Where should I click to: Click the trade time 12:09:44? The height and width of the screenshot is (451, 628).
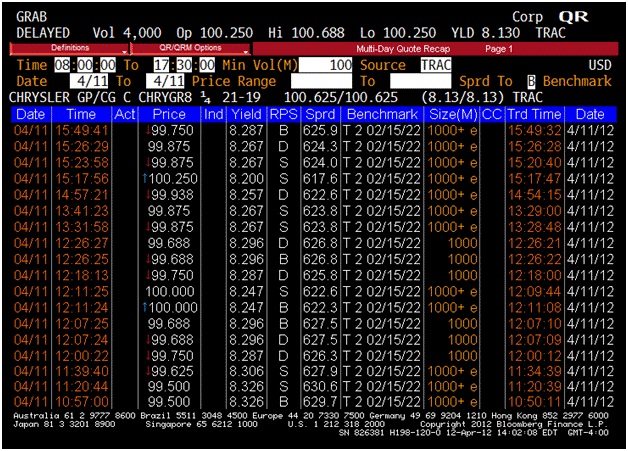coord(535,292)
